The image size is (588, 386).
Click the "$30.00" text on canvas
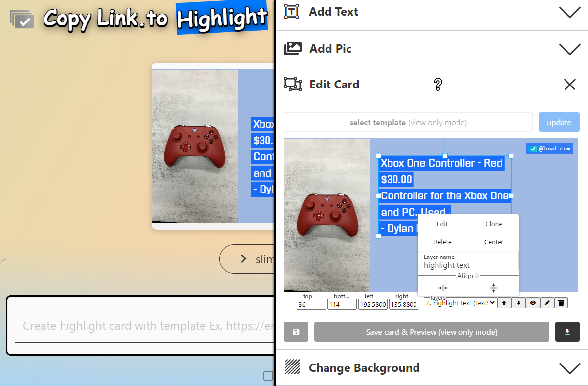click(396, 179)
